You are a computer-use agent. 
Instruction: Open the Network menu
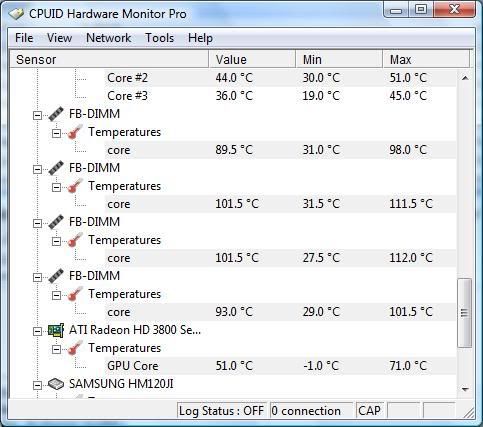(108, 38)
